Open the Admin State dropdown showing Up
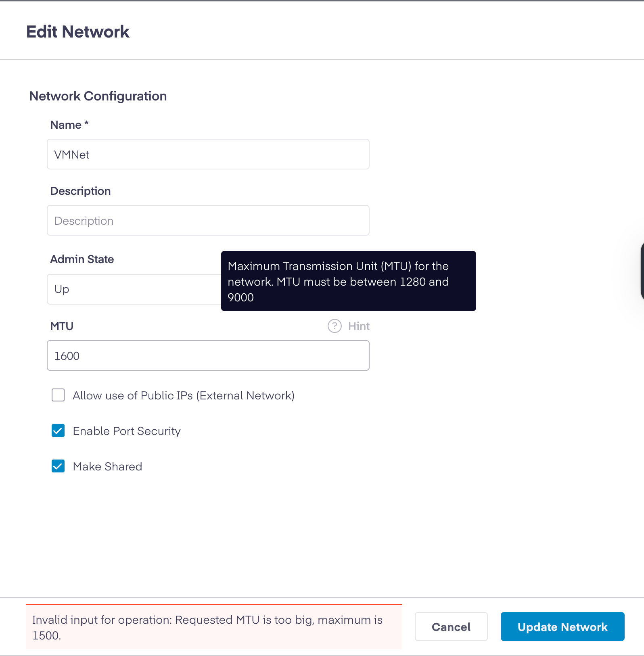644x656 pixels. pyautogui.click(x=133, y=289)
